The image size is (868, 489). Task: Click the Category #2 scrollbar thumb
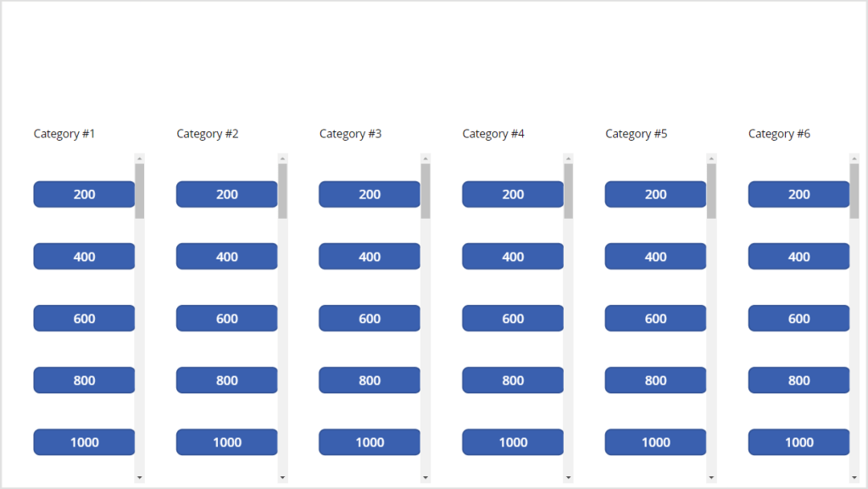click(282, 191)
